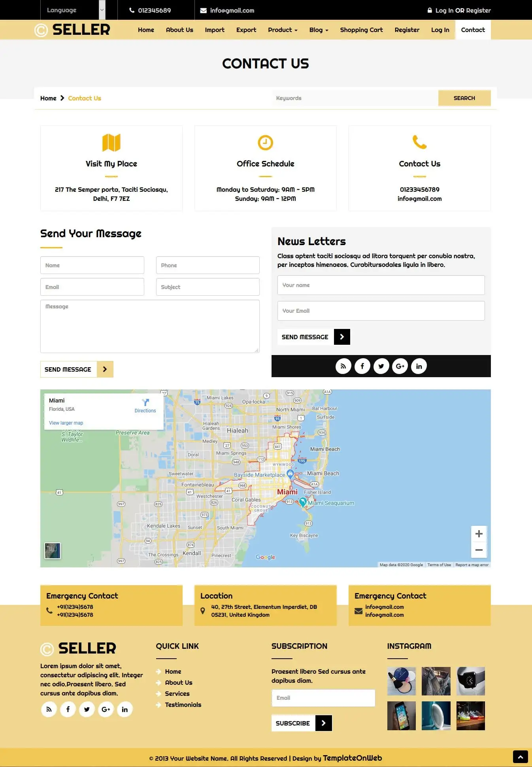Open Google Plus icon in black newsletter bar
This screenshot has width=532, height=767.
coord(400,366)
